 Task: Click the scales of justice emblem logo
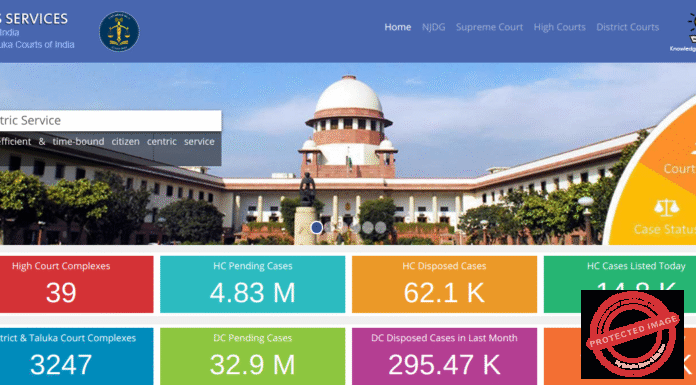pos(119,32)
